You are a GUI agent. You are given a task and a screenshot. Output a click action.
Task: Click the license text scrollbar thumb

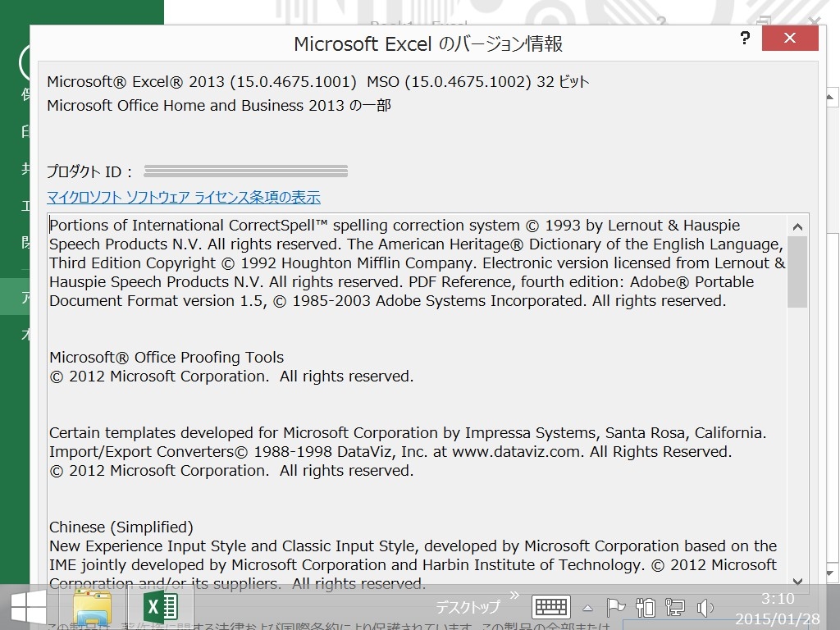pos(797,271)
